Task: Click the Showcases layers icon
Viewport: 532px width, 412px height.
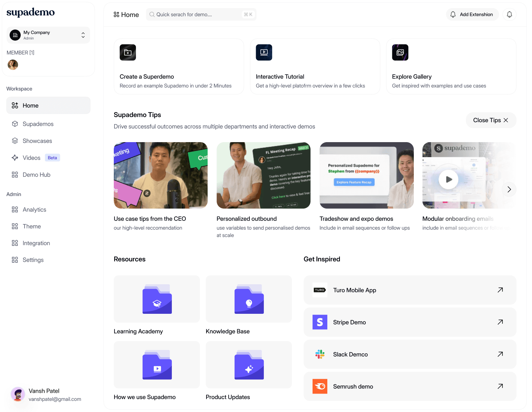Action: coord(15,141)
